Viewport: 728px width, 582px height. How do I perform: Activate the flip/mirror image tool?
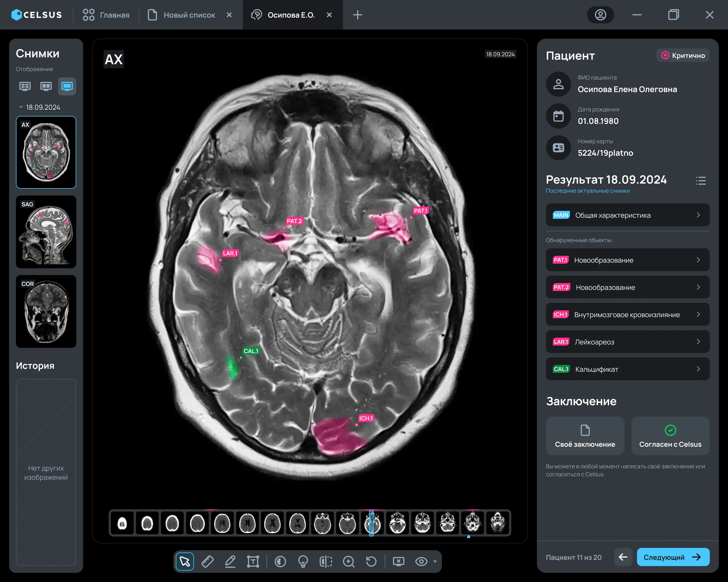pyautogui.click(x=326, y=562)
